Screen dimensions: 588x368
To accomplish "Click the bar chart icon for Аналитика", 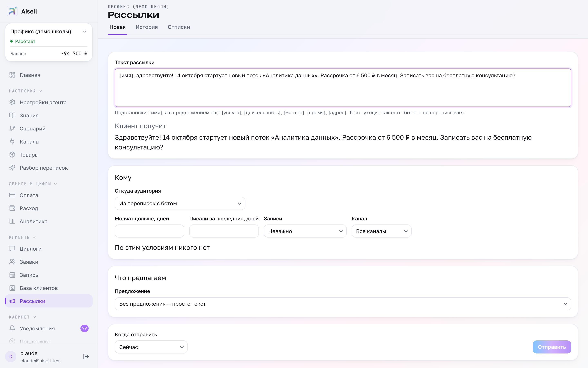I will (x=12, y=221).
